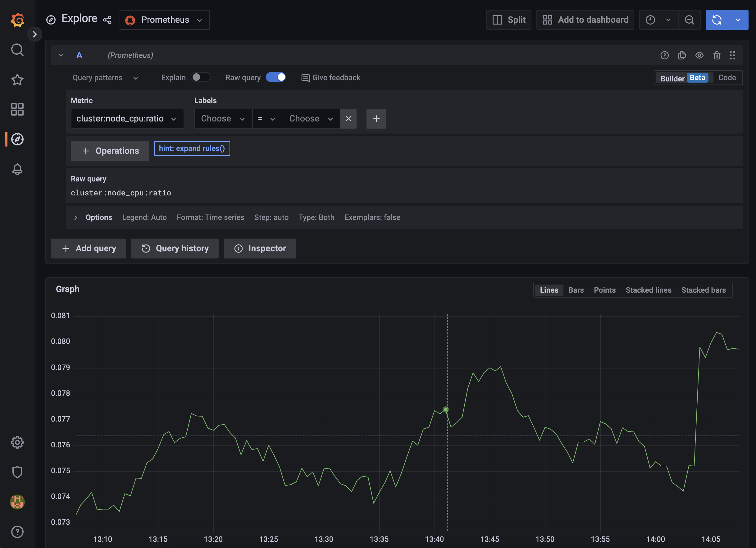Hide query A with the eye icon
This screenshot has height=548, width=756.
(699, 55)
